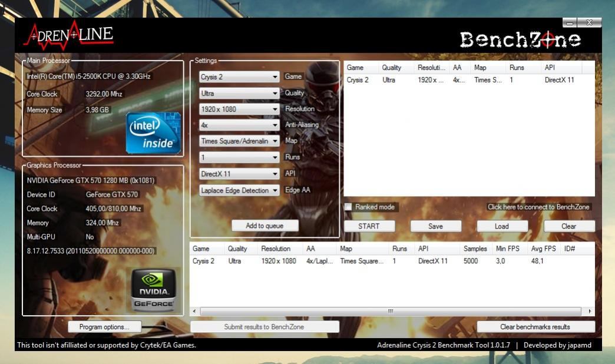615x364 pixels.
Task: Close the benchmark tool window
Action: click(x=589, y=23)
